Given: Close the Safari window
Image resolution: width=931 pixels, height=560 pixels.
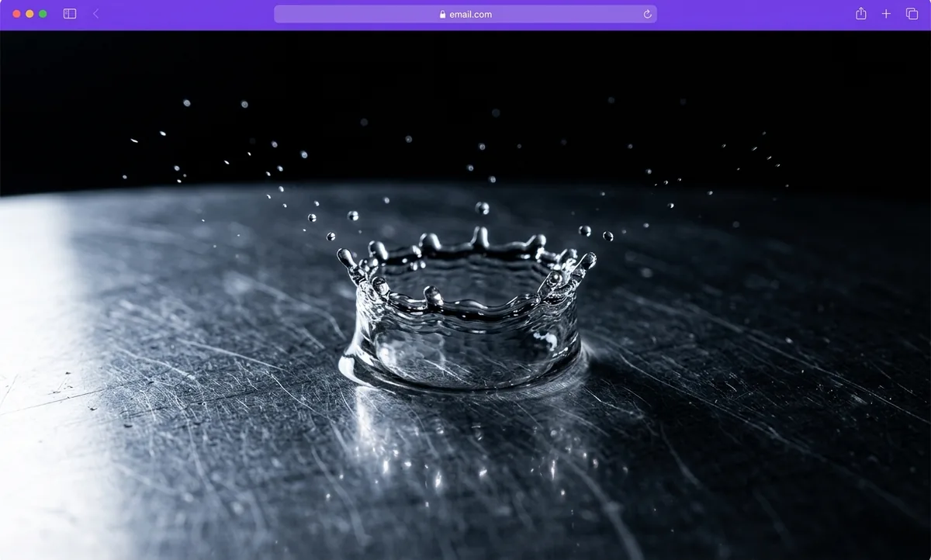Looking at the screenshot, I should (x=17, y=14).
